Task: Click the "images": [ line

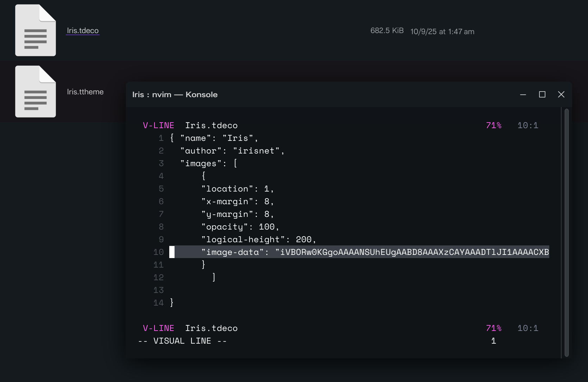Action: point(209,163)
